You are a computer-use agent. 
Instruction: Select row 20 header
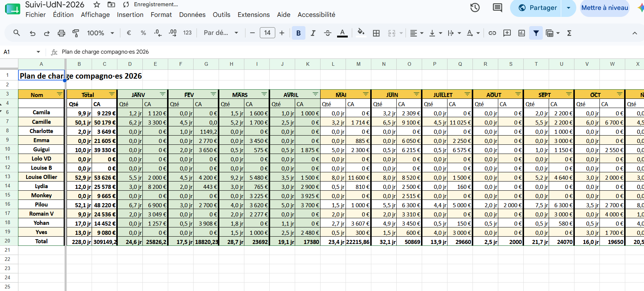[7, 241]
